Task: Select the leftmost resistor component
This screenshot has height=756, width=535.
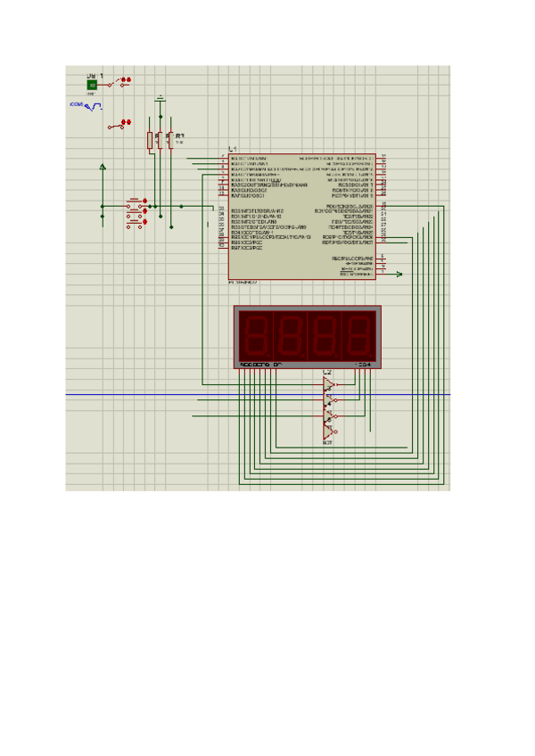Action: 150,139
